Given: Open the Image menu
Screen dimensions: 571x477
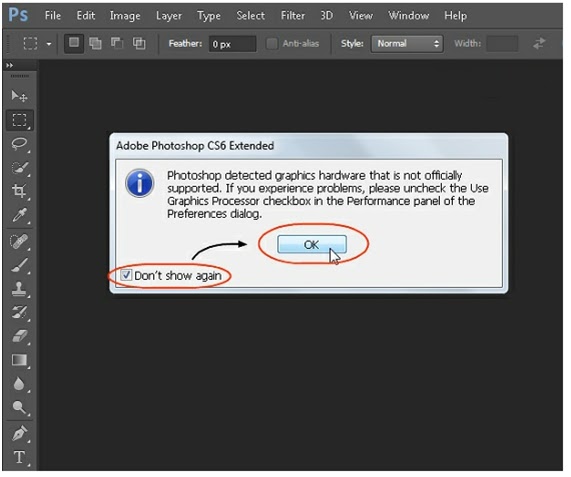Looking at the screenshot, I should tap(125, 16).
